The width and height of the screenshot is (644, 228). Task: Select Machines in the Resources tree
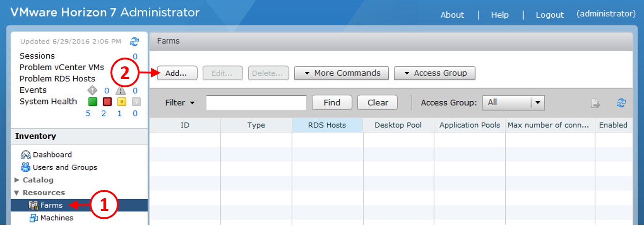pos(57,218)
